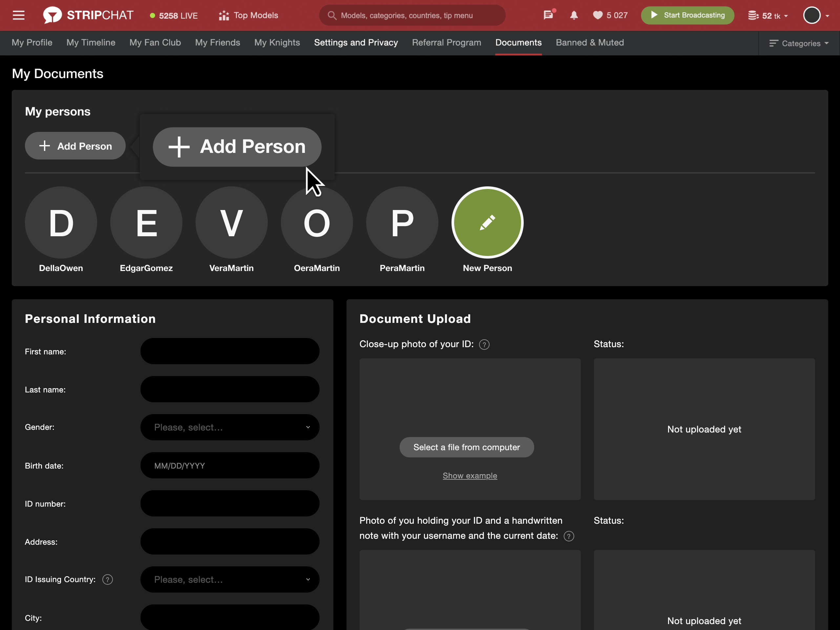Click the First name input field
The image size is (840, 630).
pos(230,351)
